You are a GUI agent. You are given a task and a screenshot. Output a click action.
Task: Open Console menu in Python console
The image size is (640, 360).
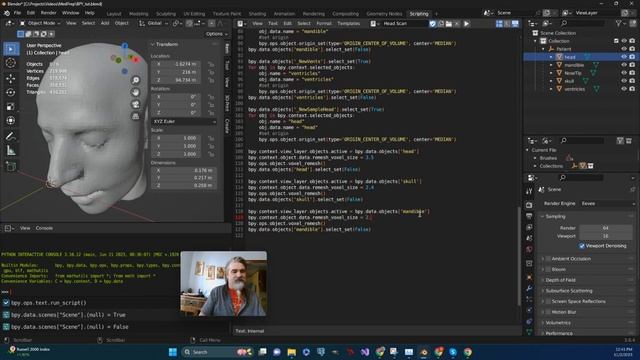point(44,228)
